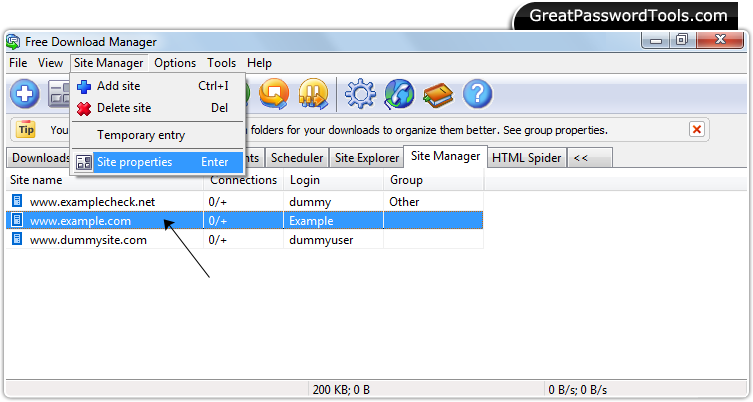Viewport: 753px width, 402px height.
Task: Select the www.examplecheck.net row
Action: click(244, 201)
